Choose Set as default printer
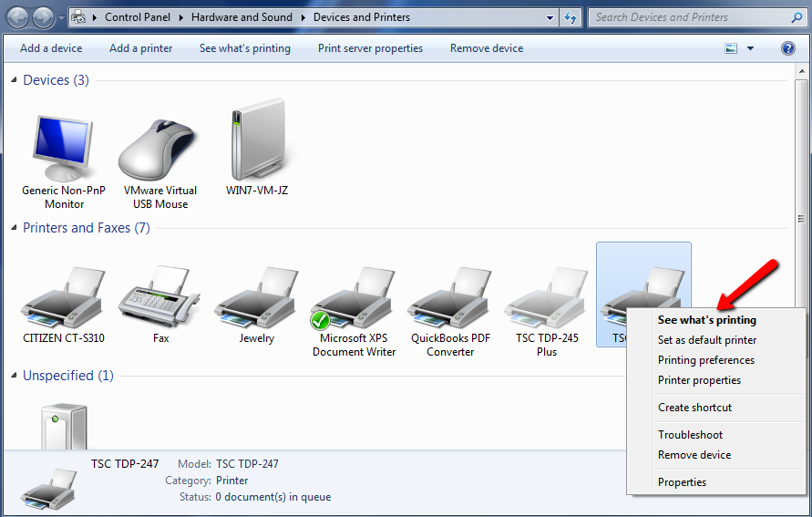Viewport: 812px width, 517px height. (715, 340)
